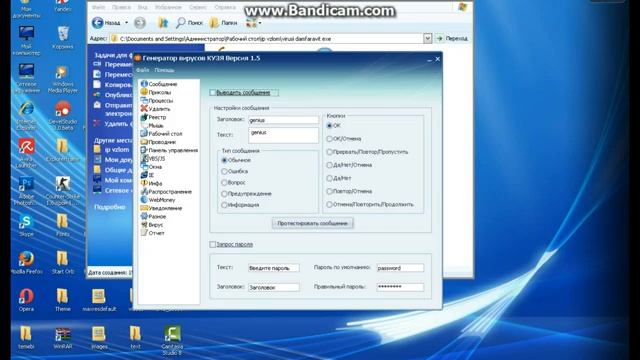
Task: Select Уведомление in the sidebar
Action: [161, 208]
